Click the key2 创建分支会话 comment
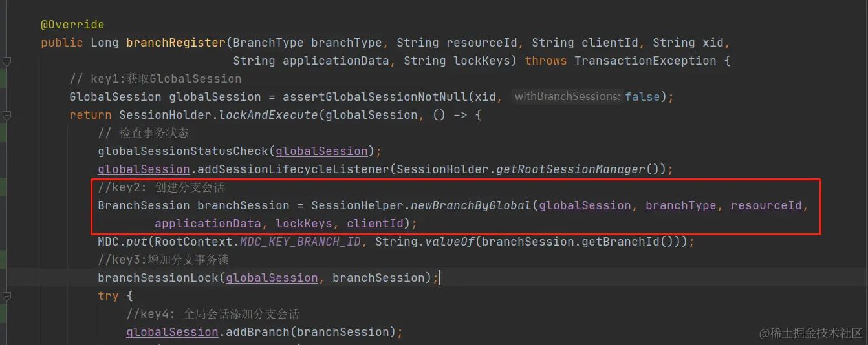This screenshot has height=345, width=868. 161,187
